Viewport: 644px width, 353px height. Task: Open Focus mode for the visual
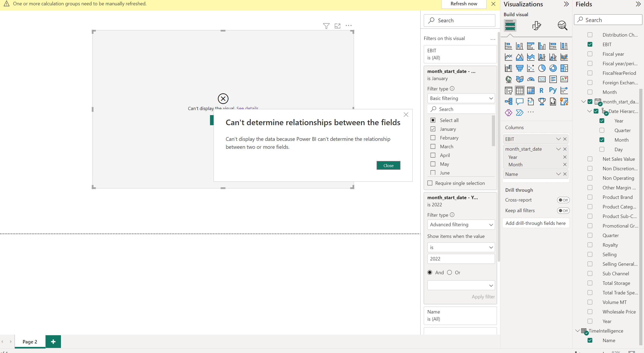pyautogui.click(x=337, y=26)
